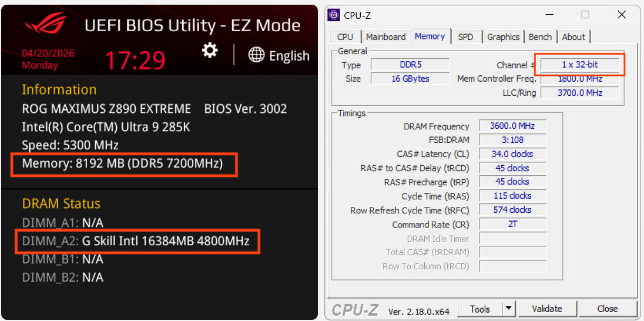This screenshot has height=321, width=644.
Task: Click the DRAM Frequency 3600.0 MHz value
Action: (512, 126)
